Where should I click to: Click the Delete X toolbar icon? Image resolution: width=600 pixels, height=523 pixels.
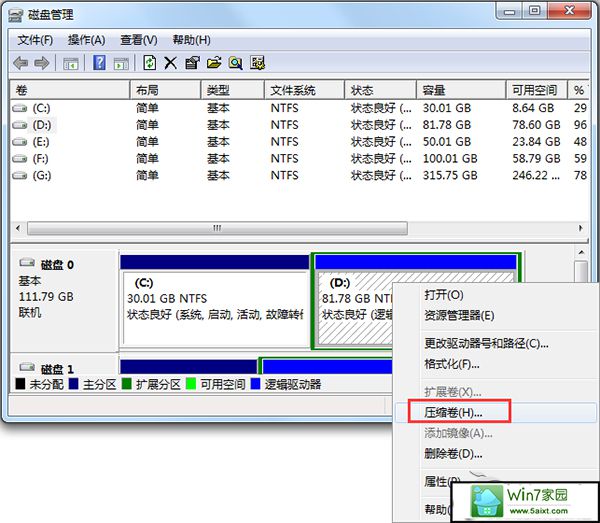click(x=170, y=63)
